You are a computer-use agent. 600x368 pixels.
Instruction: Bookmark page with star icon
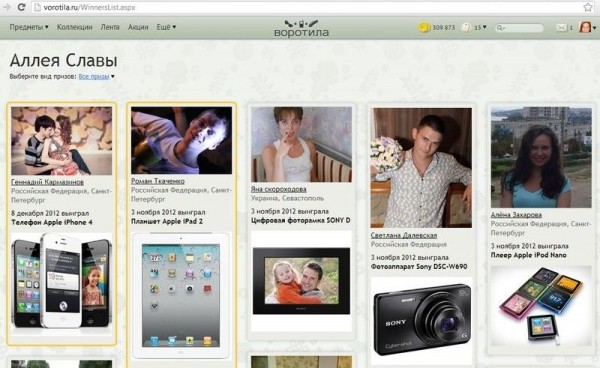coord(587,7)
